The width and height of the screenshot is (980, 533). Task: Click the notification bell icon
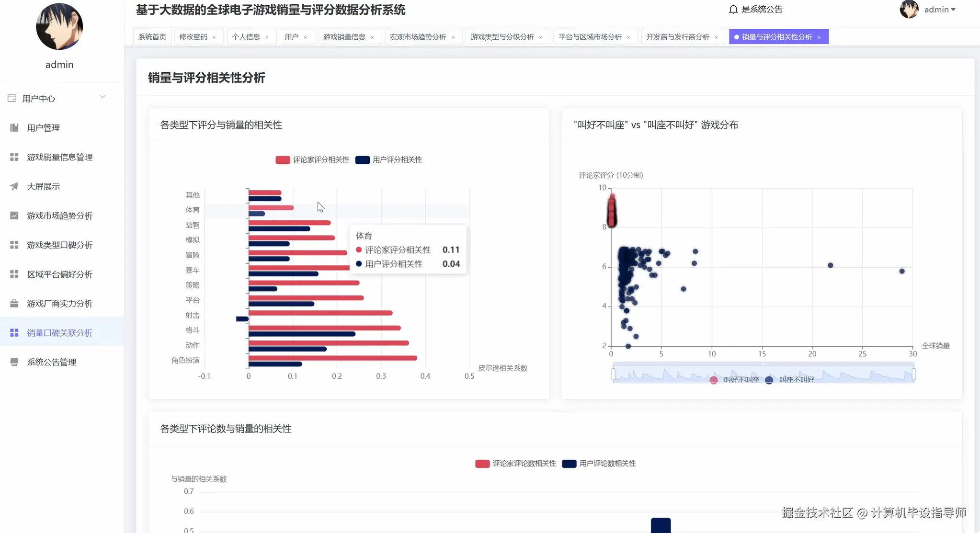pyautogui.click(x=733, y=9)
